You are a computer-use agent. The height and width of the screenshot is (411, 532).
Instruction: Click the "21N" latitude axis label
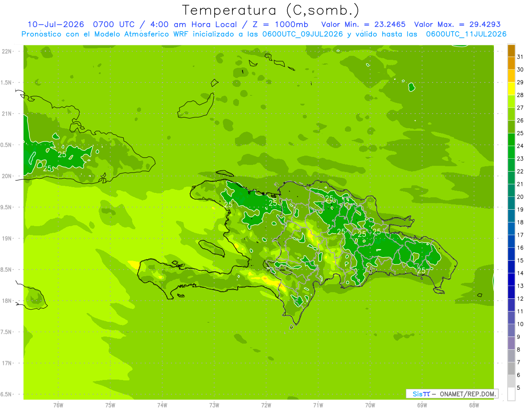click(x=8, y=114)
